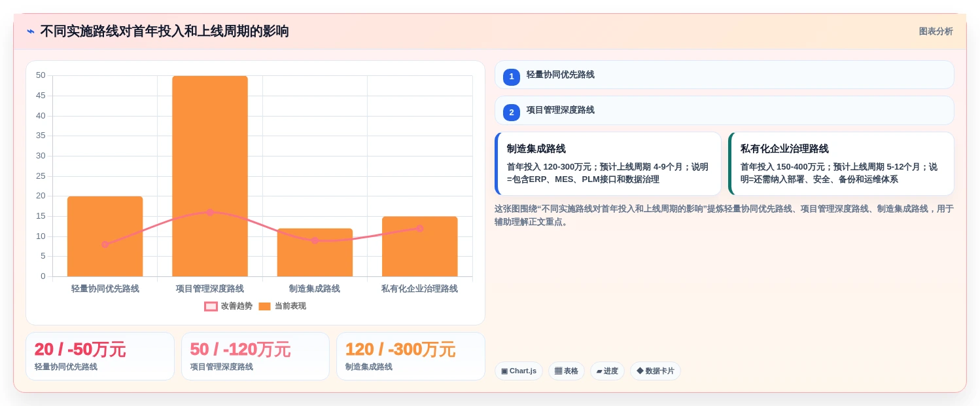Click the Chart.js tag chip

[519, 371]
